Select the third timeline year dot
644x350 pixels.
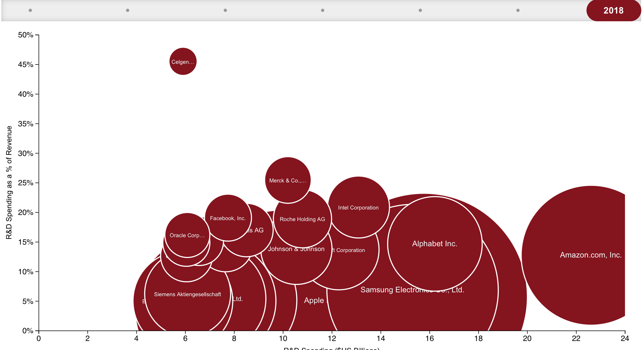[225, 10]
